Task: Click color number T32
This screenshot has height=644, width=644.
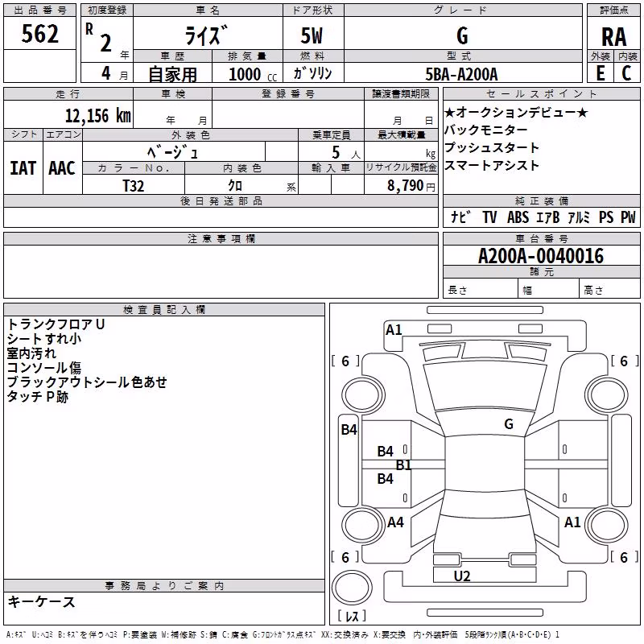Action: point(133,186)
